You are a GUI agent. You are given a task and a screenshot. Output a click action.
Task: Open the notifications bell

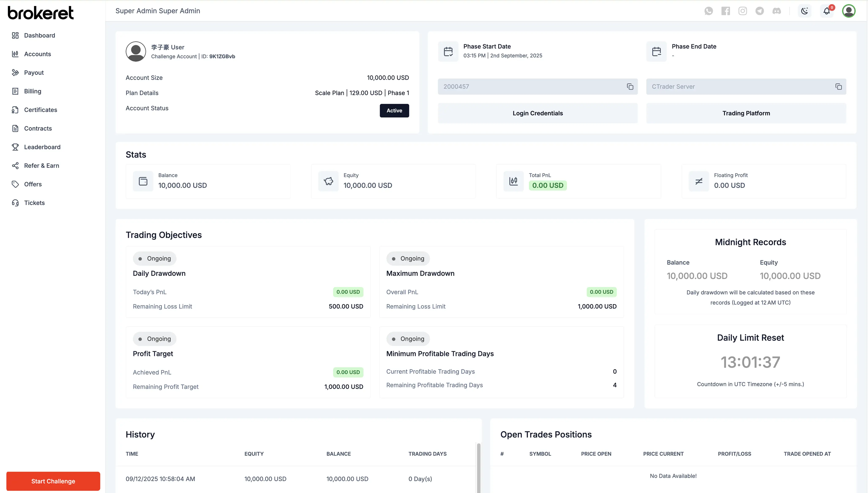pos(827,11)
